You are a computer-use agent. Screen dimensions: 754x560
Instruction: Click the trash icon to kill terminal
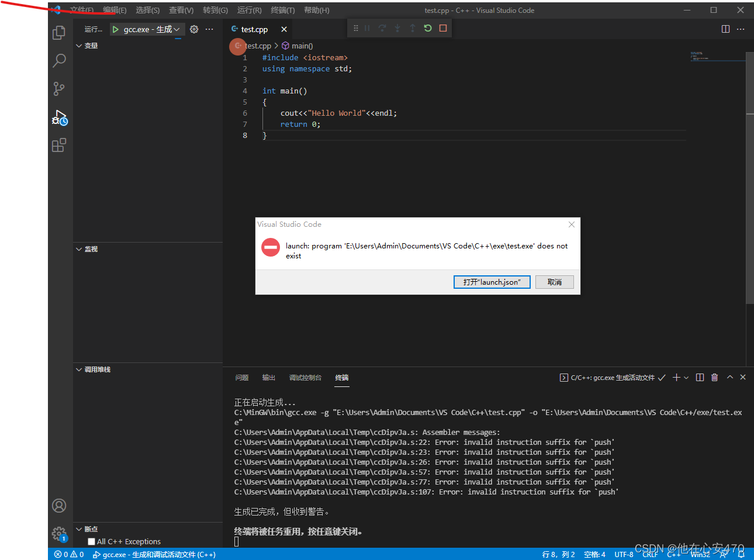point(714,377)
